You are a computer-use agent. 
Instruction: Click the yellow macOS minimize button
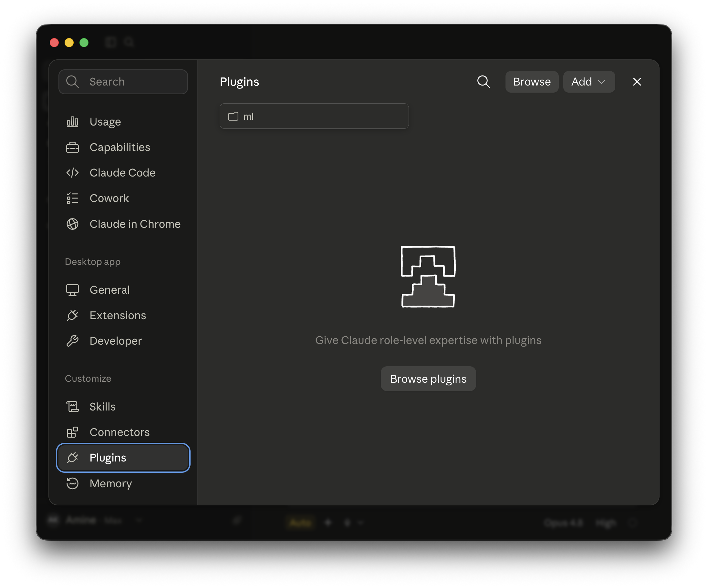(69, 43)
